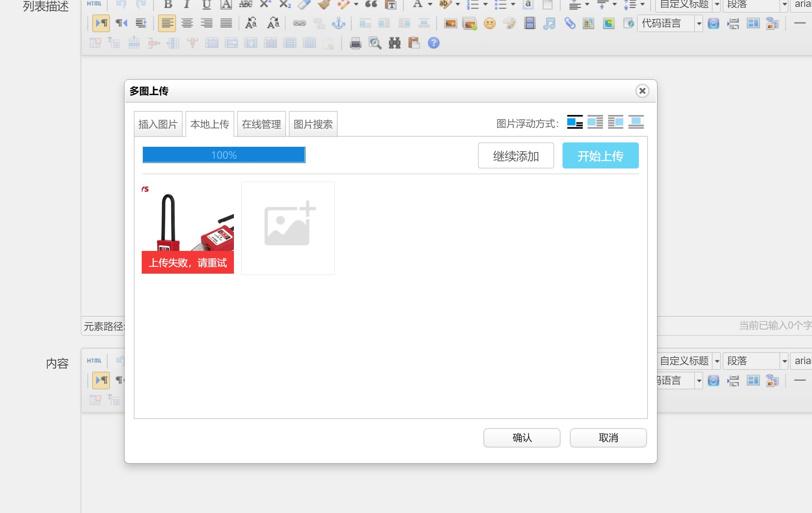
Task: Toggle left-to-right input direction
Action: (101, 24)
